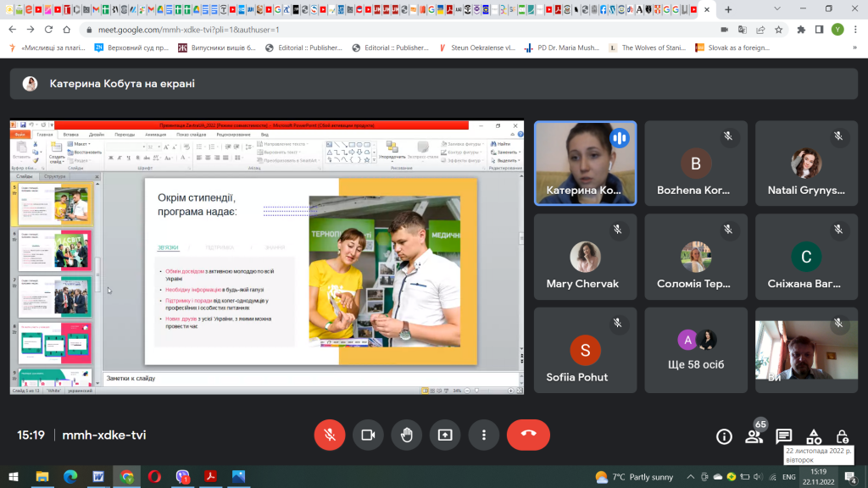868x488 pixels.
Task: Bookmark this tab with the star icon
Action: [779, 30]
